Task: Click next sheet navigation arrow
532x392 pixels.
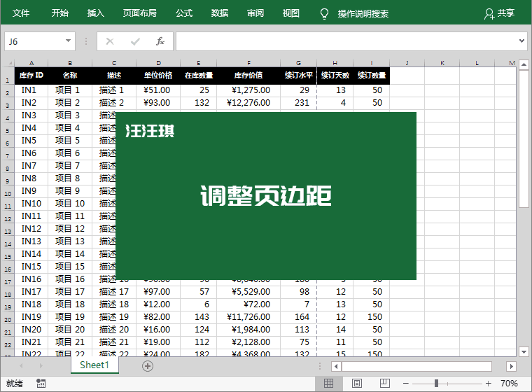Action: click(x=41, y=366)
